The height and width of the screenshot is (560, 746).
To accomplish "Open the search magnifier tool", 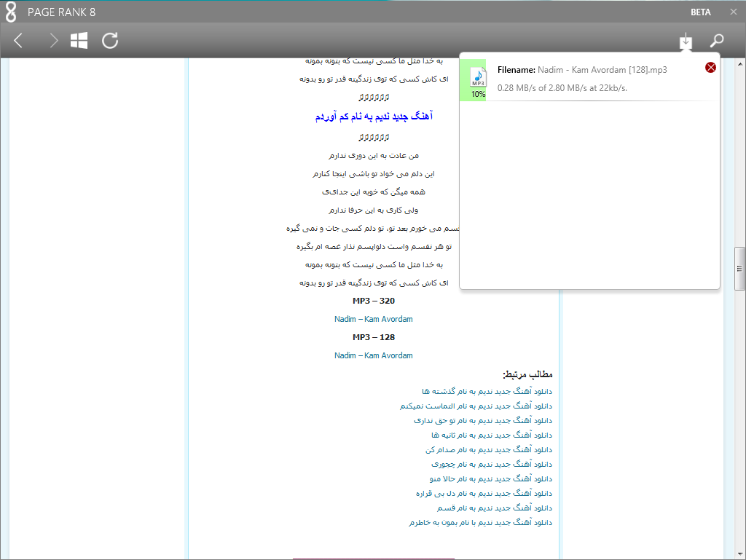I will [x=717, y=41].
